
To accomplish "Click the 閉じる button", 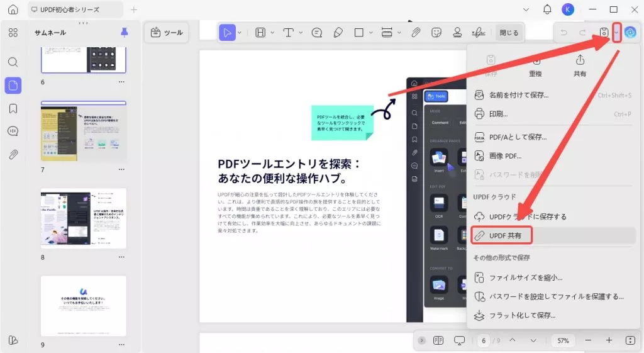I will tap(508, 33).
